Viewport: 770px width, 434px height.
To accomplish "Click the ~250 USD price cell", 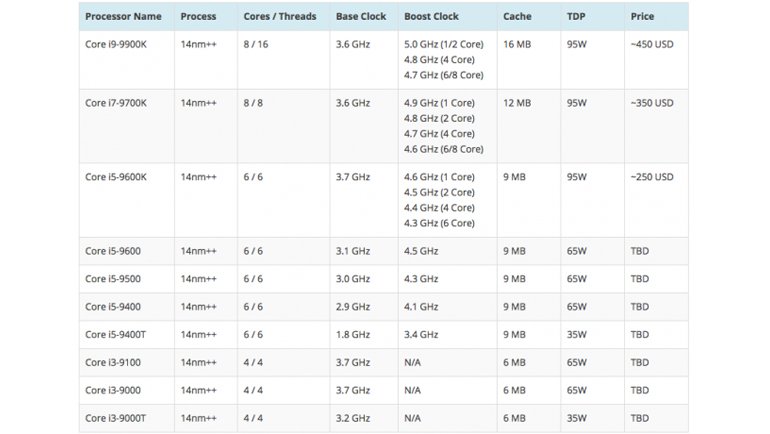I will [x=652, y=177].
